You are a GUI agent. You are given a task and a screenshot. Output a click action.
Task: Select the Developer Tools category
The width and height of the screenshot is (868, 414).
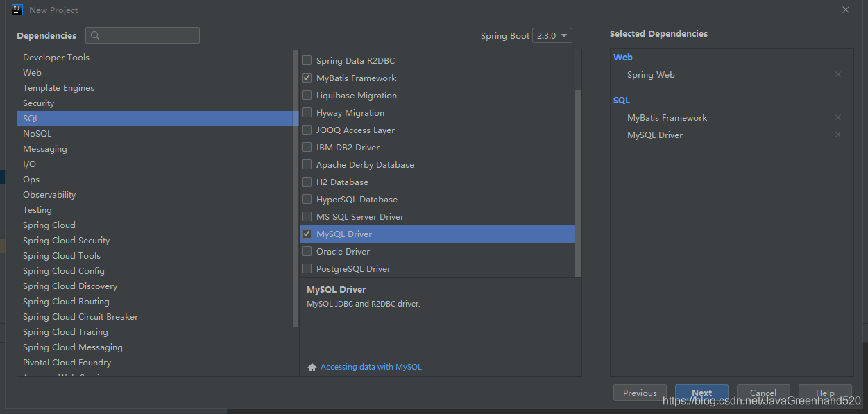coord(158,57)
